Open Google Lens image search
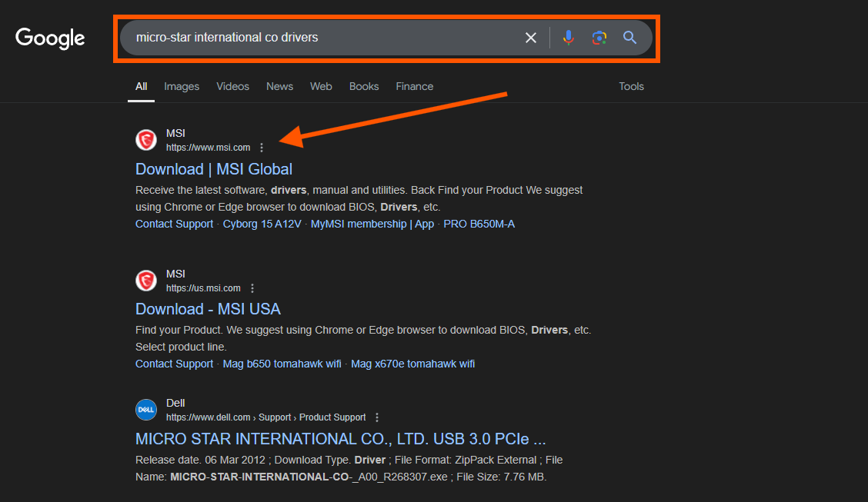 point(599,38)
